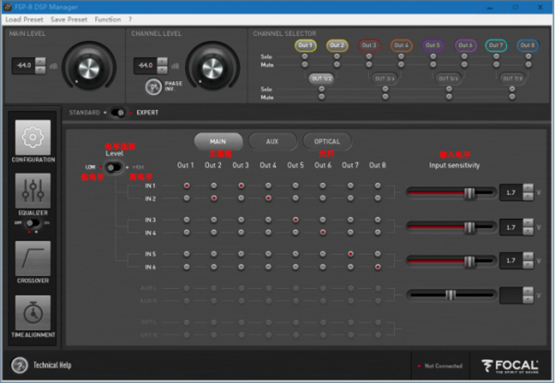The image size is (555, 383).
Task: Enable Solo for OUT 3/4 pair
Action: (385, 89)
